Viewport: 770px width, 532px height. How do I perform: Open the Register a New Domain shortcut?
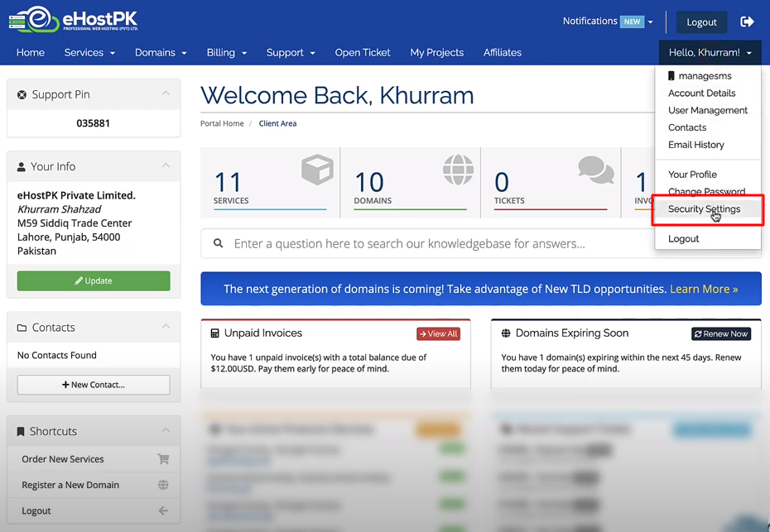pos(94,485)
